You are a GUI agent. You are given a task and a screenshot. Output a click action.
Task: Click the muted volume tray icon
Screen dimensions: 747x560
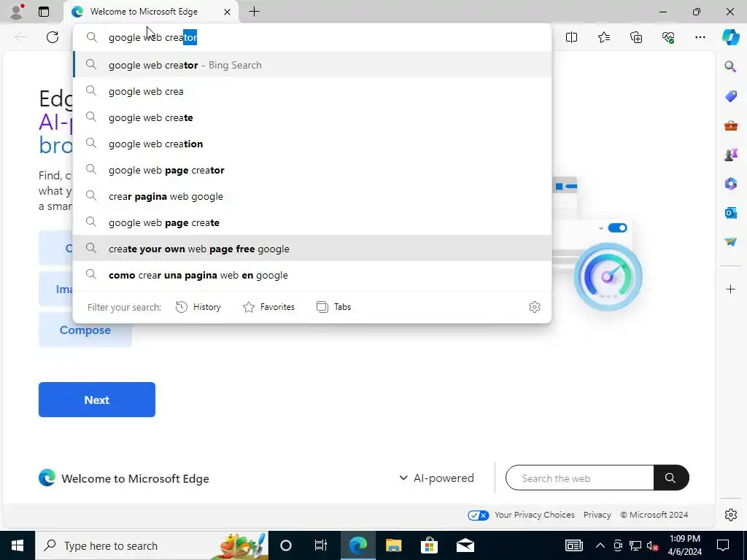(x=653, y=545)
